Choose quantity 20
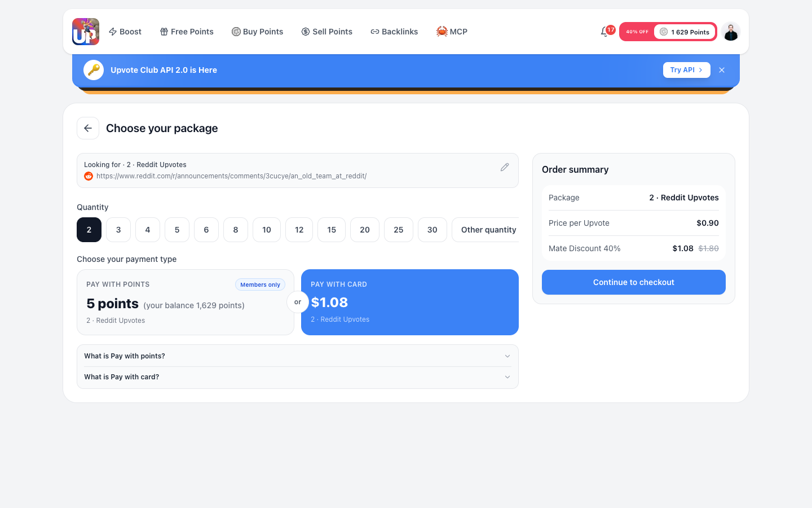 (365, 230)
